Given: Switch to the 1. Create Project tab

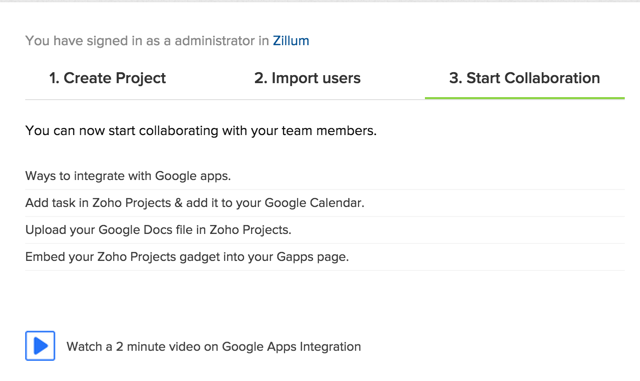Looking at the screenshot, I should [107, 78].
